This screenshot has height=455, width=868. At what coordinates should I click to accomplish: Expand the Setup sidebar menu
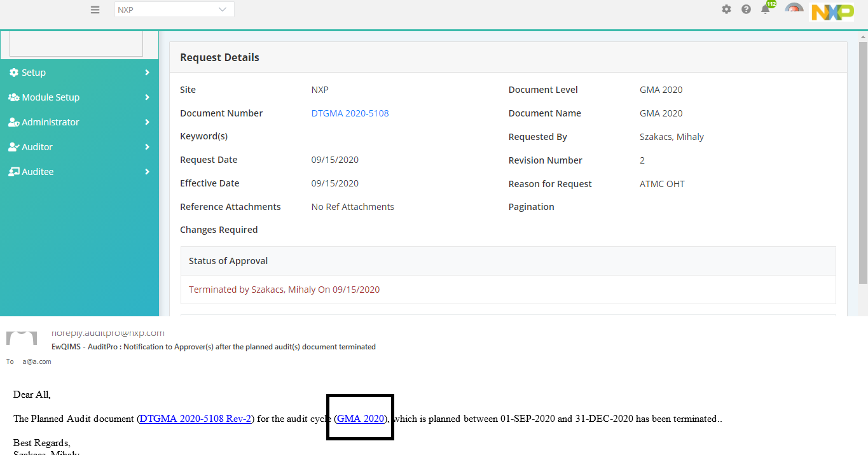click(79, 73)
